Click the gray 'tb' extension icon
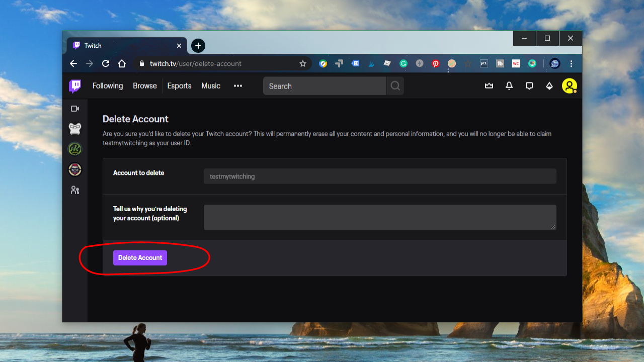The height and width of the screenshot is (362, 644). click(x=500, y=64)
